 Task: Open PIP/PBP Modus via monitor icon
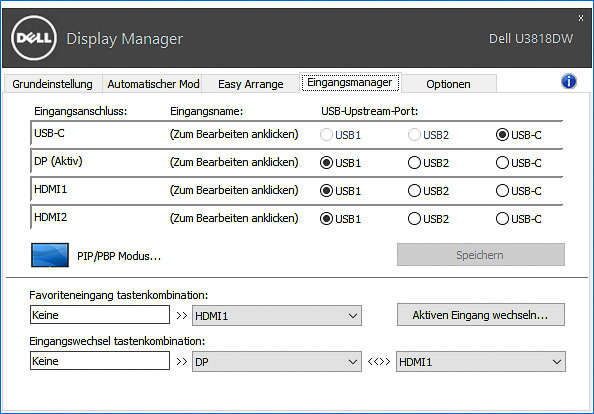(50, 255)
